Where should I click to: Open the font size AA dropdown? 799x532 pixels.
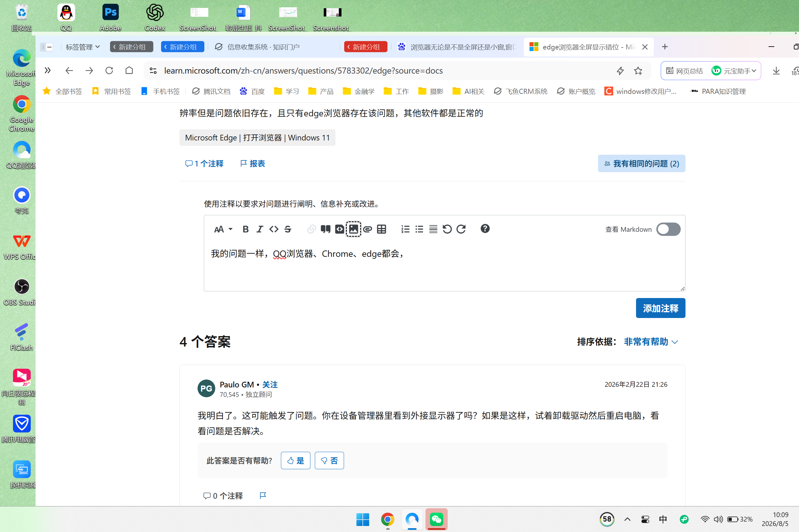tap(223, 229)
